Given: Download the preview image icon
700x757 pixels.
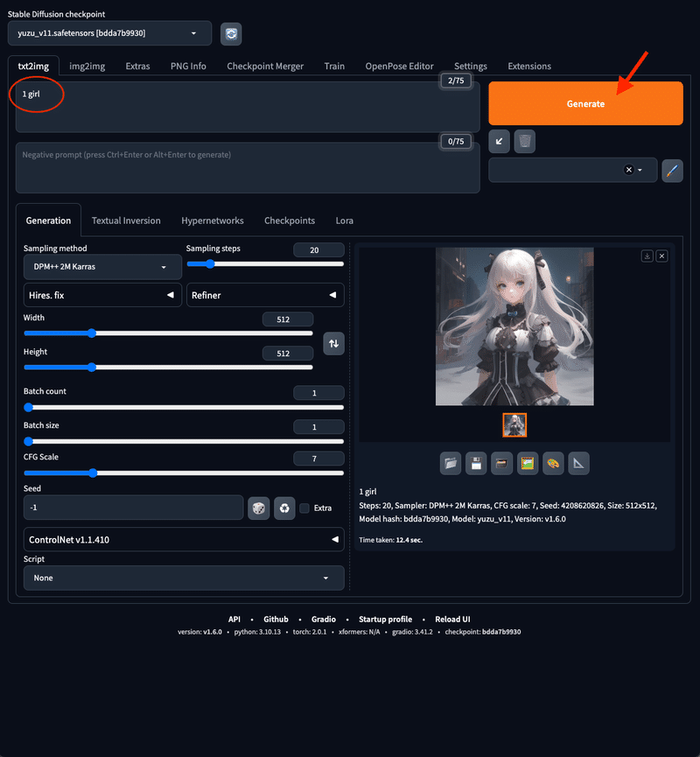Looking at the screenshot, I should (647, 256).
